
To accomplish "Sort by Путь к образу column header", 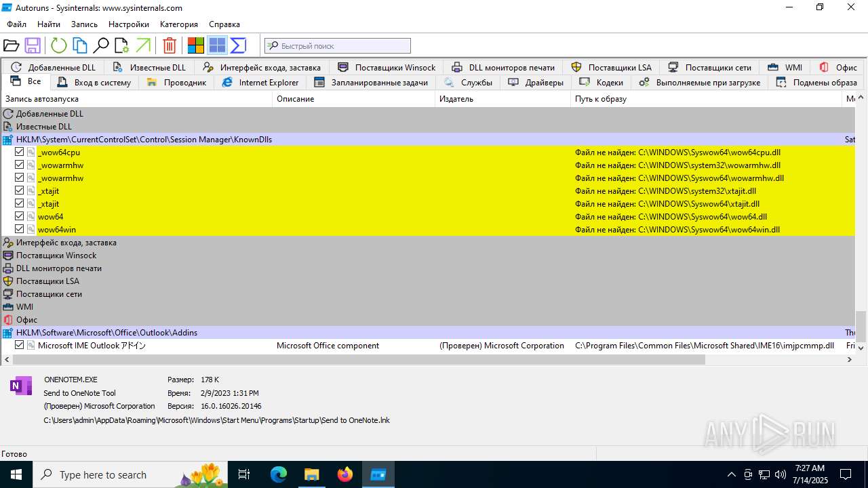I will point(707,99).
